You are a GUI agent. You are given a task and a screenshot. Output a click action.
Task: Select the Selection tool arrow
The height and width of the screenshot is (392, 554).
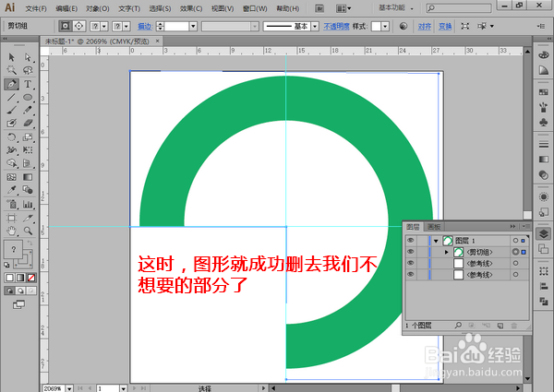coord(11,57)
